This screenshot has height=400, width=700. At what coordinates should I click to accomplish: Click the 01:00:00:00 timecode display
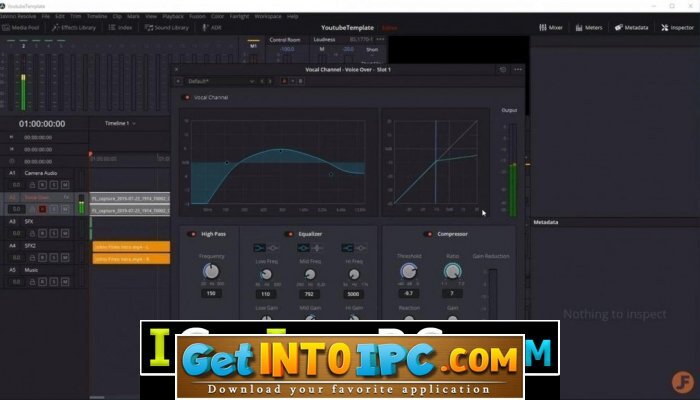coord(42,124)
